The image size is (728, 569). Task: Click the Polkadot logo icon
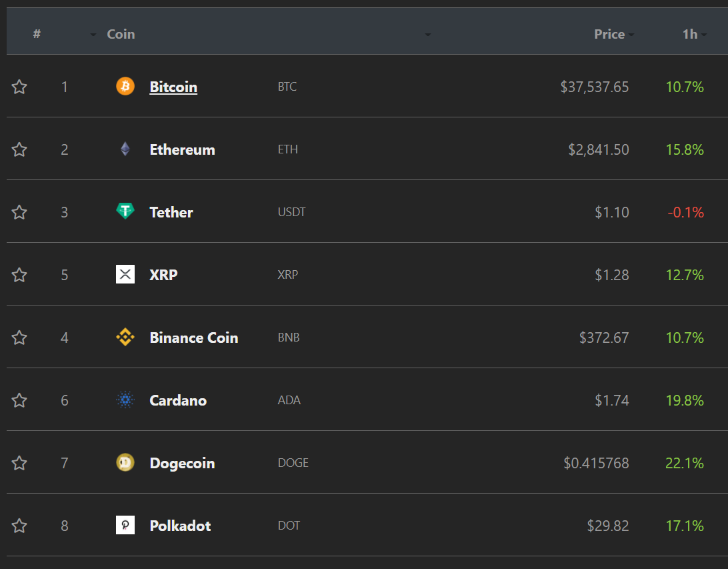(x=125, y=525)
